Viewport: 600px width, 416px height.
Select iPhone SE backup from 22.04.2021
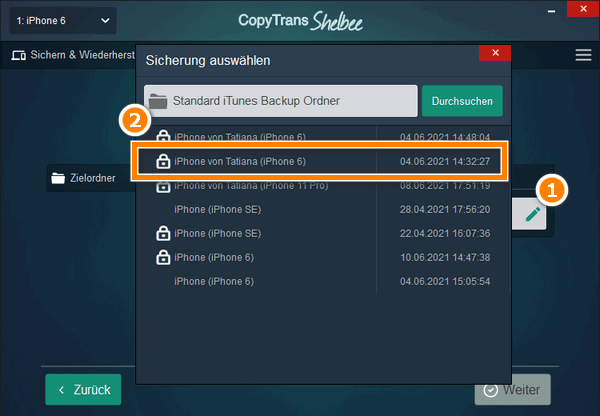click(x=323, y=233)
